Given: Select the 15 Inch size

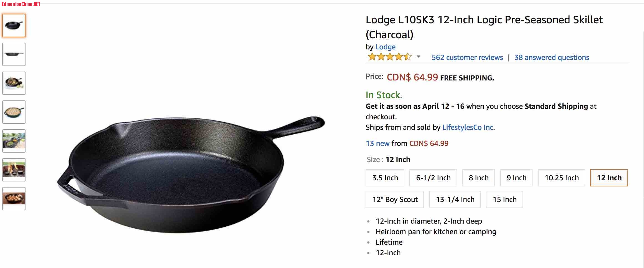Looking at the screenshot, I should click(x=504, y=199).
